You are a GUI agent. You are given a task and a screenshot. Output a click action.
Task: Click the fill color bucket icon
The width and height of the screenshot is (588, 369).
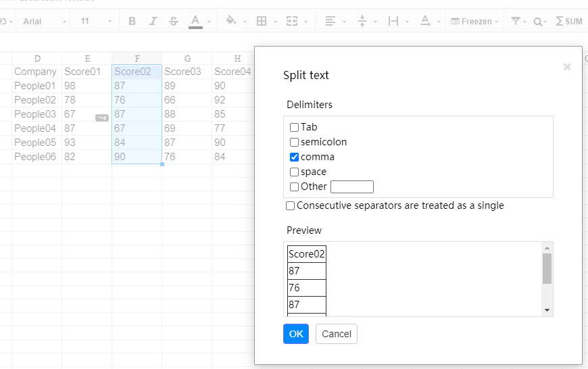click(x=231, y=20)
